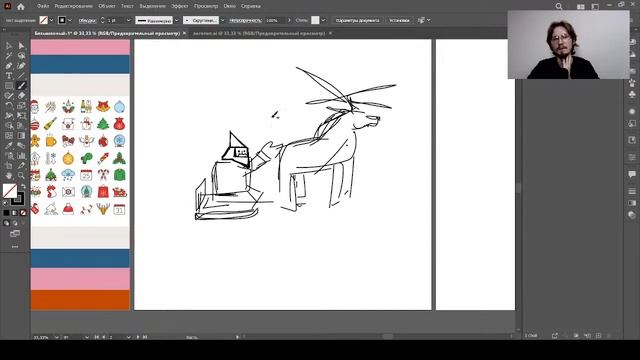The height and width of the screenshot is (360, 640).
Task: Swap fill and stroke colors arrow
Action: tap(23, 186)
